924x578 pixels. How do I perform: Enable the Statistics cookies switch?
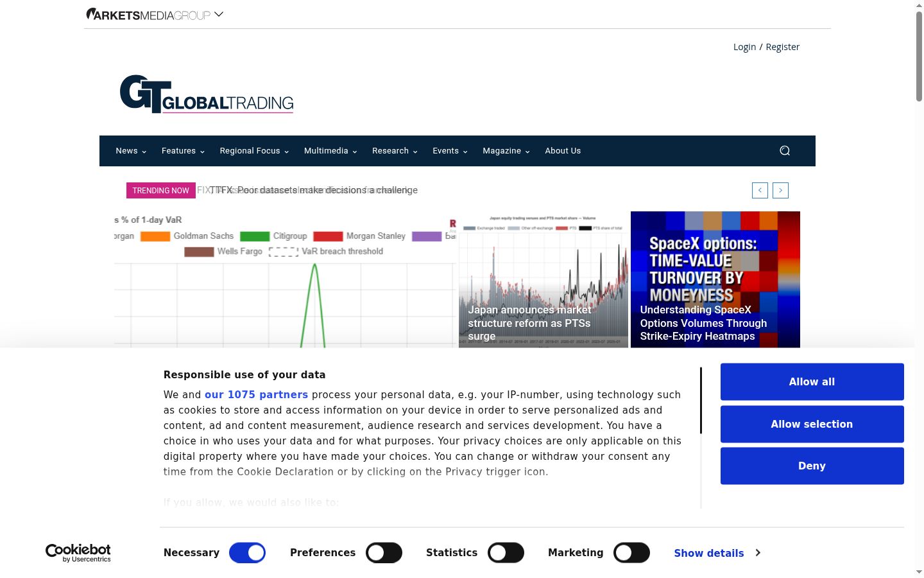[x=506, y=553]
